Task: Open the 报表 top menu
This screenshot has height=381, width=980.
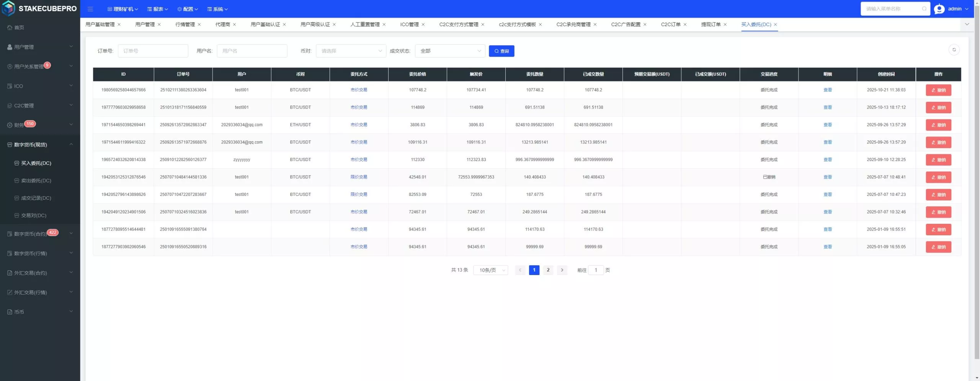Action: (158, 9)
